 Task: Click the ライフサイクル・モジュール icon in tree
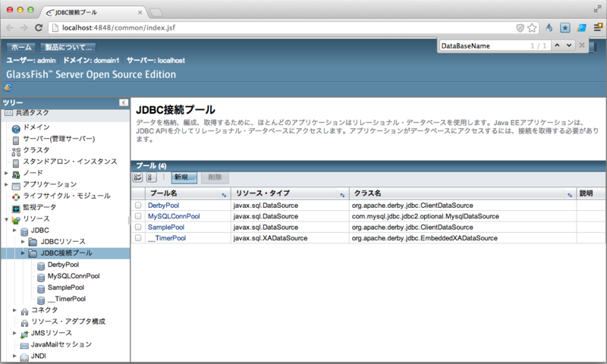click(16, 196)
